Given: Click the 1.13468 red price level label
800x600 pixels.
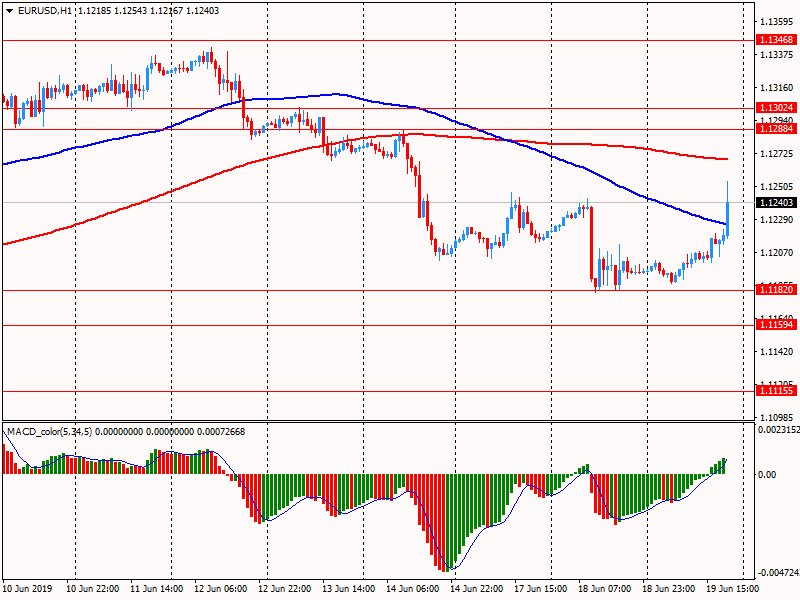Looking at the screenshot, I should 776,40.
